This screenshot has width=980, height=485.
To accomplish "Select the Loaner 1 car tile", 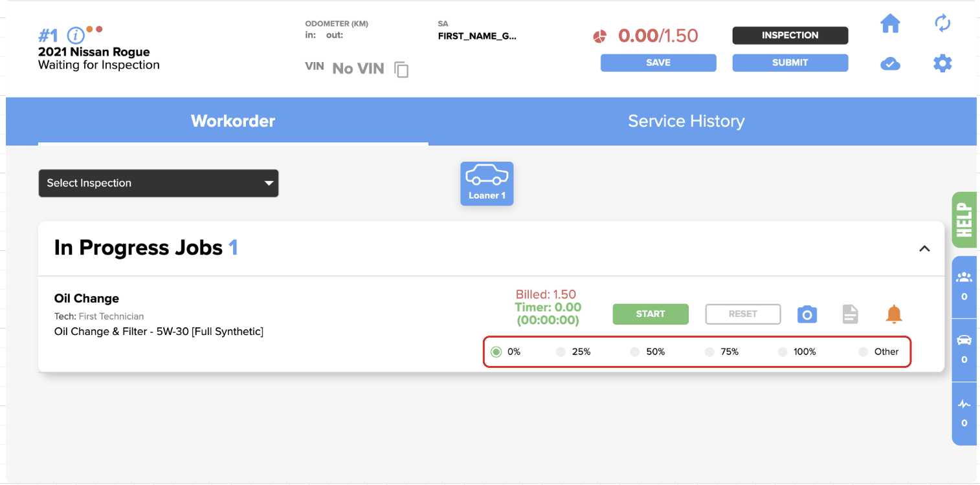I will pos(487,184).
